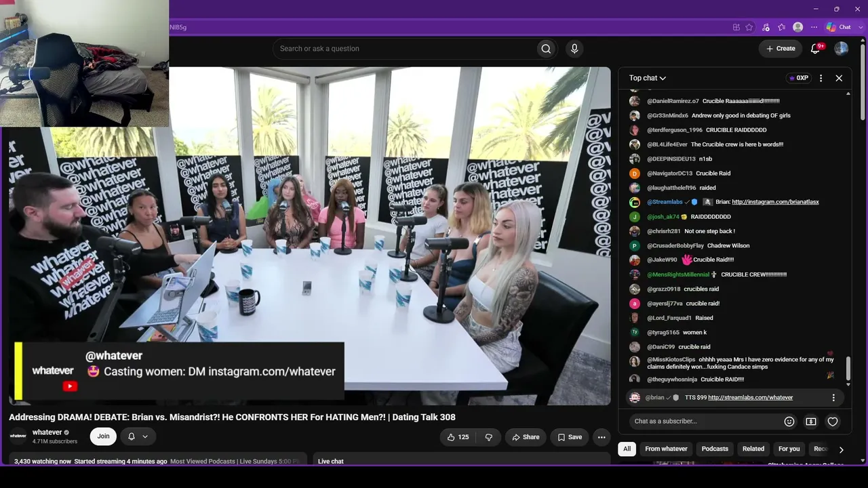Send a heart reaction in live chat

(833, 422)
